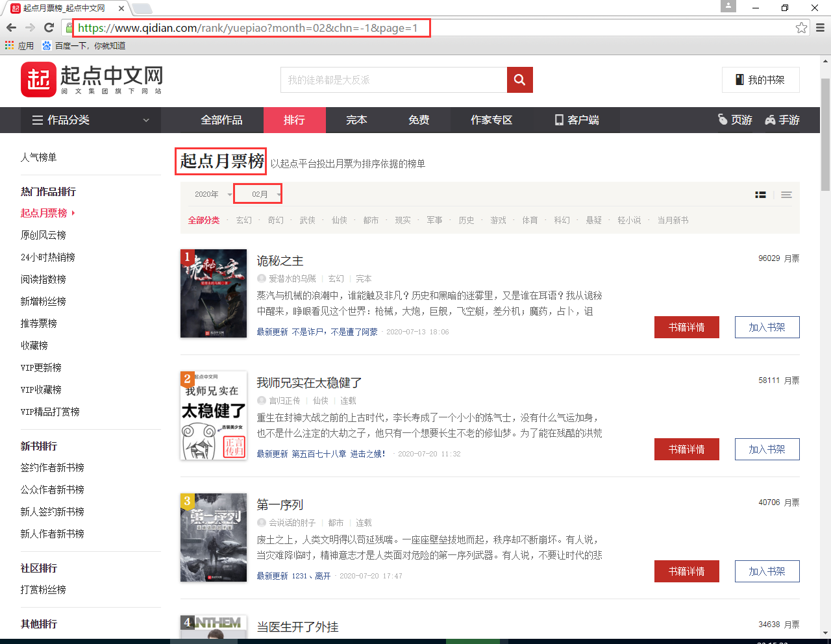View 书籍详情 for 我师兄实在太稳健了
This screenshot has width=831, height=644.
tap(687, 449)
